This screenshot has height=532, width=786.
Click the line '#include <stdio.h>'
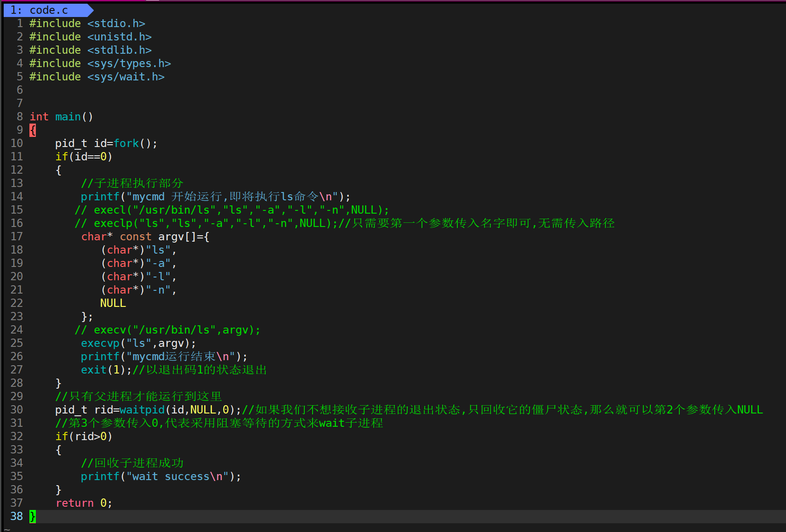[x=87, y=23]
